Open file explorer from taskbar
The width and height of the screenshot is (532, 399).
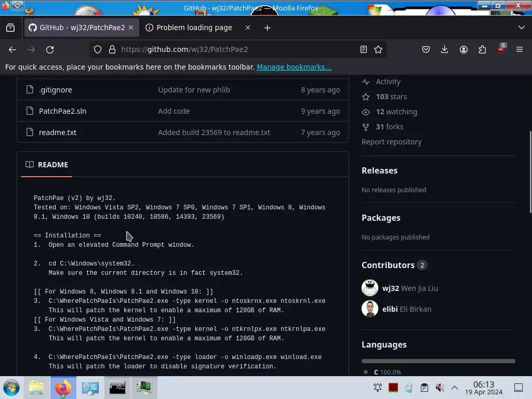point(36,388)
